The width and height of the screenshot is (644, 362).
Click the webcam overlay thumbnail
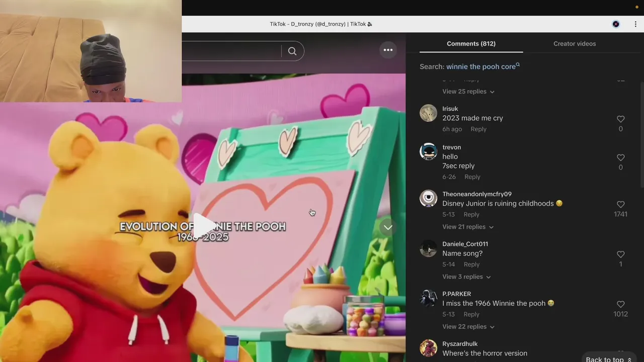click(x=91, y=51)
